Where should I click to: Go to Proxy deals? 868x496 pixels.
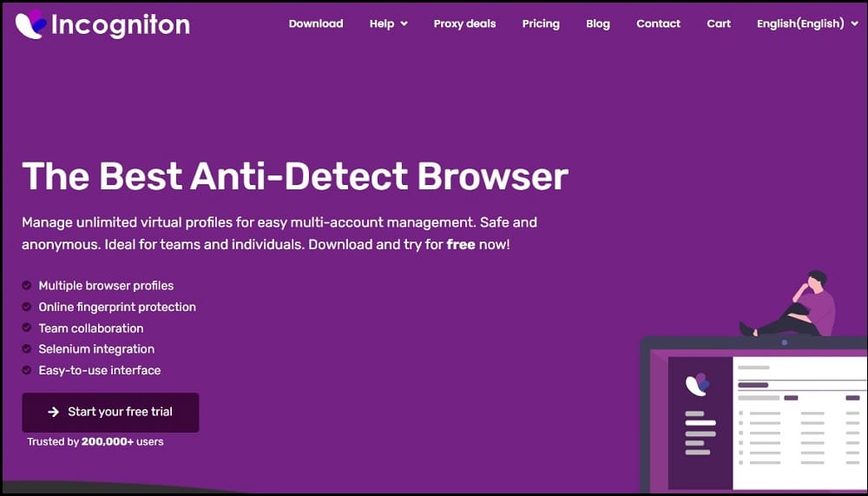click(x=464, y=23)
